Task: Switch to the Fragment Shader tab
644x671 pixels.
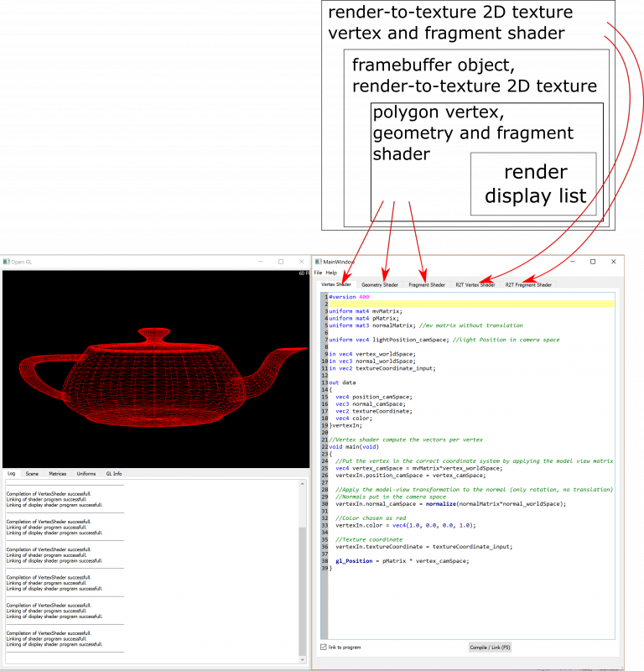Action: [x=427, y=284]
